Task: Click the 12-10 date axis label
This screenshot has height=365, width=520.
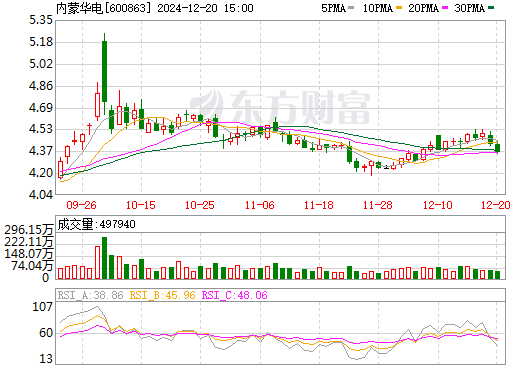Action: (x=438, y=205)
